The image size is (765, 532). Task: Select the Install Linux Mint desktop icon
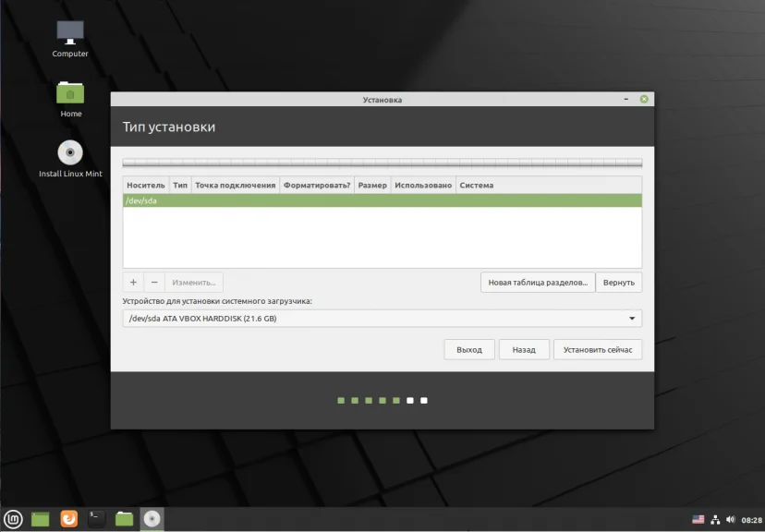[70, 159]
